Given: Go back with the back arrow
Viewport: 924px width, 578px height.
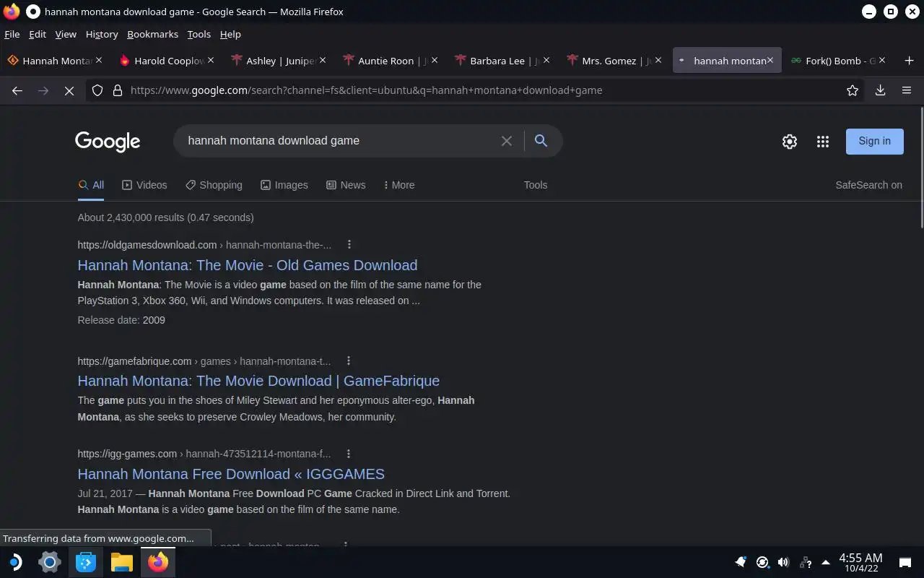Looking at the screenshot, I should (x=17, y=90).
